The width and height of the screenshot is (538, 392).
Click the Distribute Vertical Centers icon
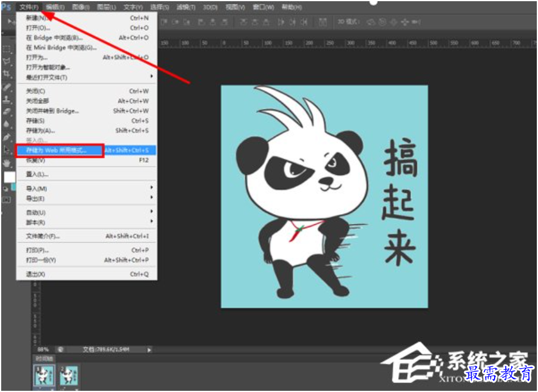[255, 22]
